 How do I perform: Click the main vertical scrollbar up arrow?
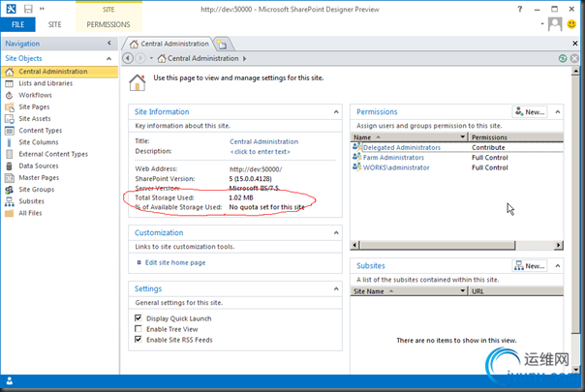[575, 71]
